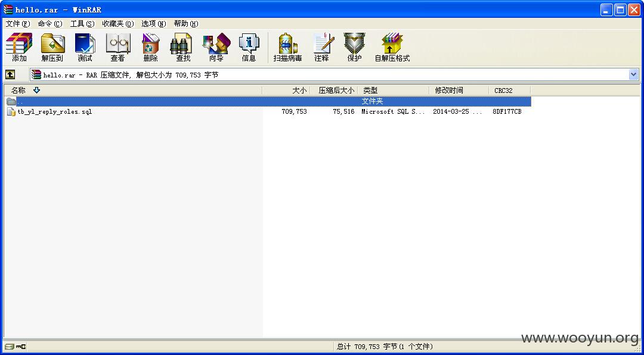Click the Add (添加) toolbar icon
Screen dimensions: 644x355
click(19, 47)
